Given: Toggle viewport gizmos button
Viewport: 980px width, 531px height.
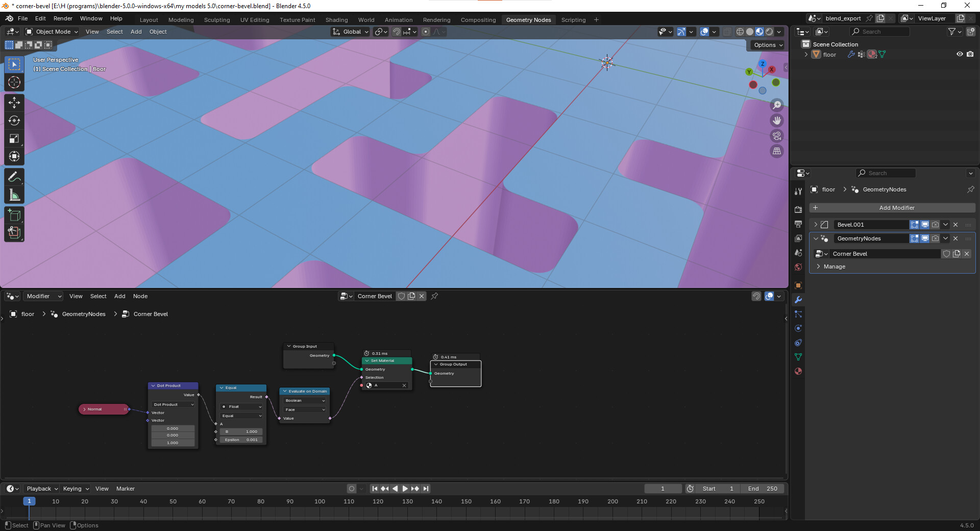Looking at the screenshot, I should (681, 32).
